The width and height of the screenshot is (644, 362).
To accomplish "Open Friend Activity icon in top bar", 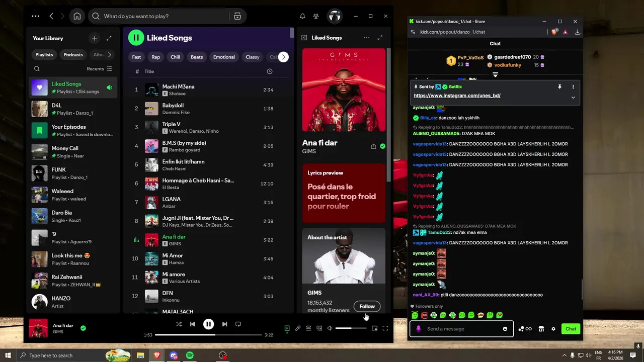I will [x=316, y=16].
